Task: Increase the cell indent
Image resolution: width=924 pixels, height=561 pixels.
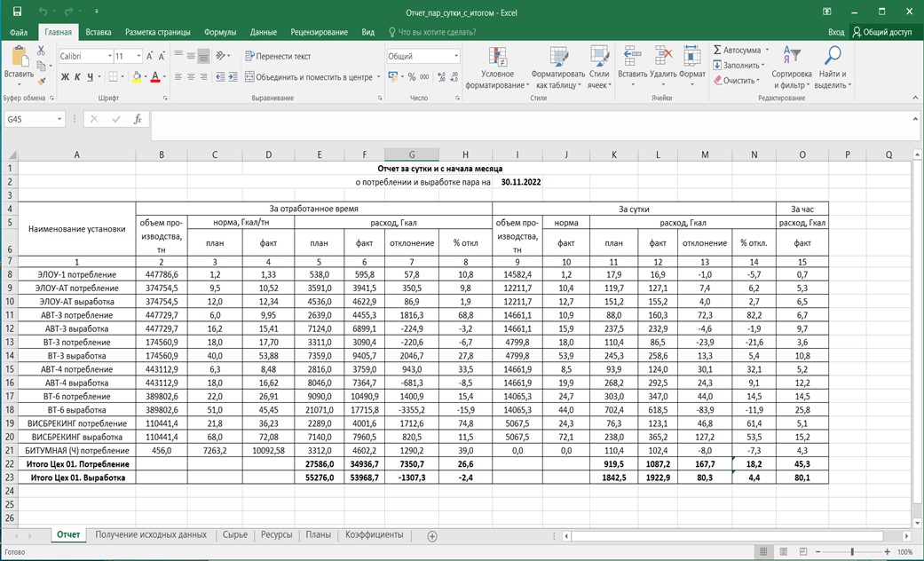Action: (x=233, y=76)
